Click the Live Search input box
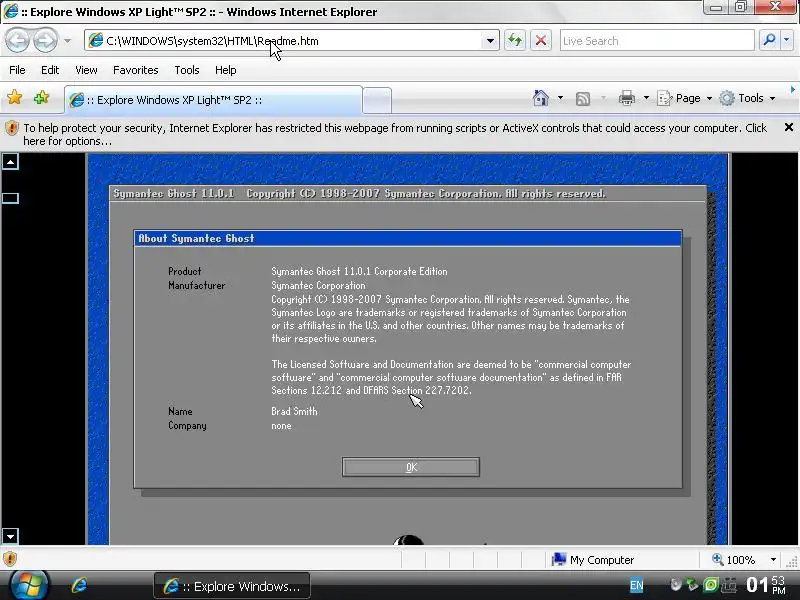 tap(657, 41)
